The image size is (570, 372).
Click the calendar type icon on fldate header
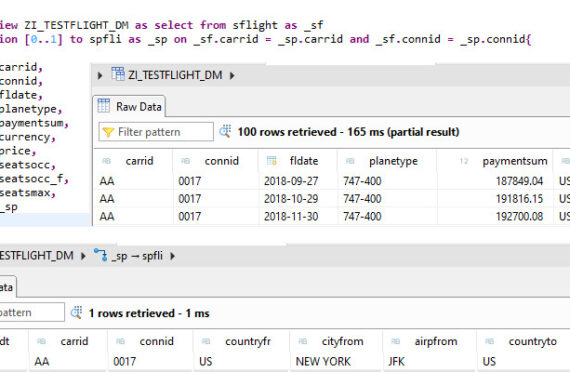point(272,161)
